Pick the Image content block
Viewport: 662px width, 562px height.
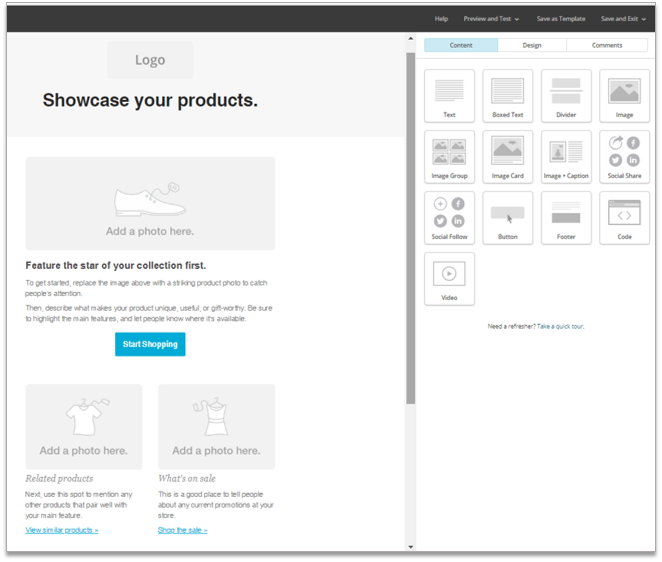point(624,96)
